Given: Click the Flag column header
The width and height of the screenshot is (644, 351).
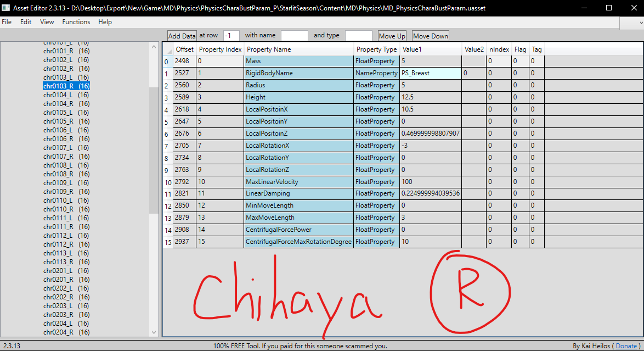Looking at the screenshot, I should [520, 49].
